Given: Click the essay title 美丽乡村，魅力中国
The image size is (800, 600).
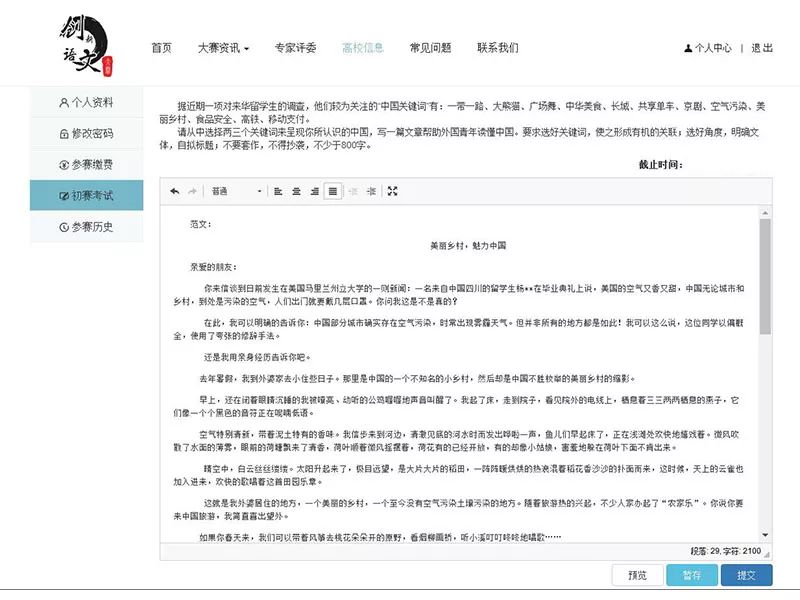Looking at the screenshot, I should [x=468, y=246].
